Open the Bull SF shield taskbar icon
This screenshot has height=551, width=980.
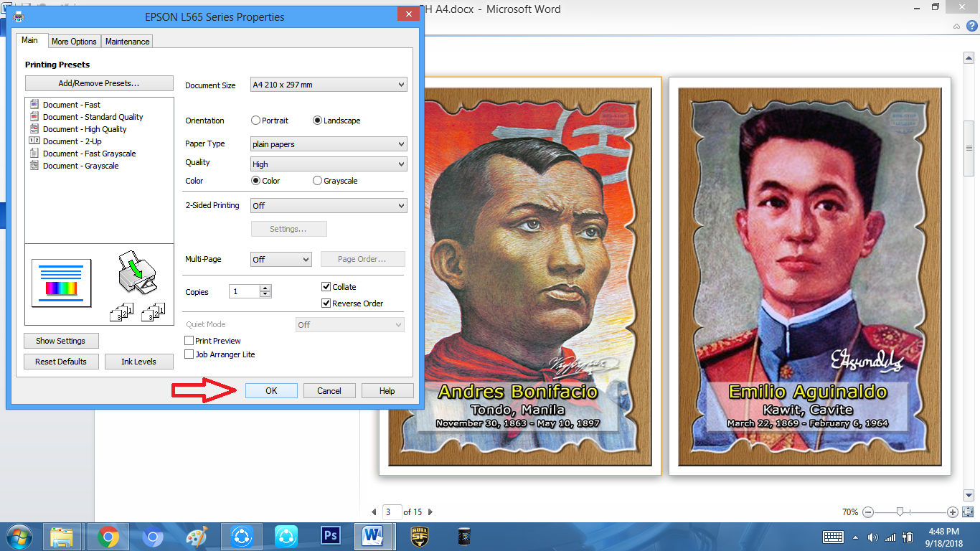coord(419,537)
